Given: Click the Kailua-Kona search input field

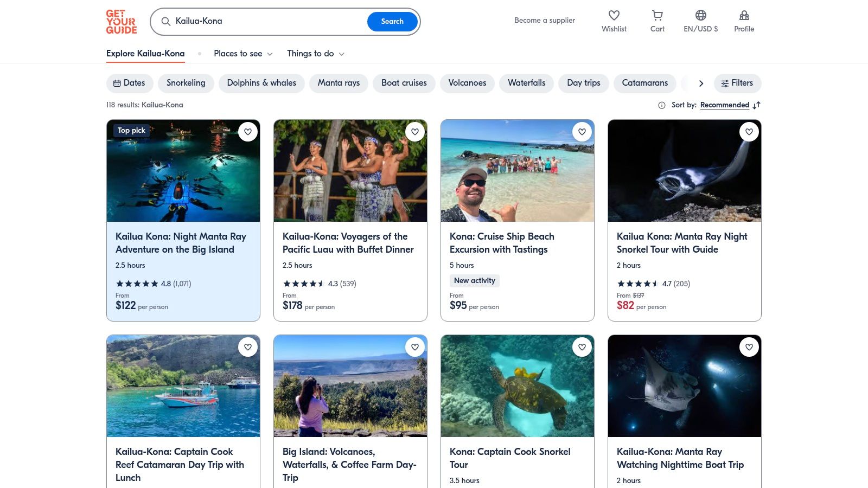Looking at the screenshot, I should pyautogui.click(x=266, y=21).
